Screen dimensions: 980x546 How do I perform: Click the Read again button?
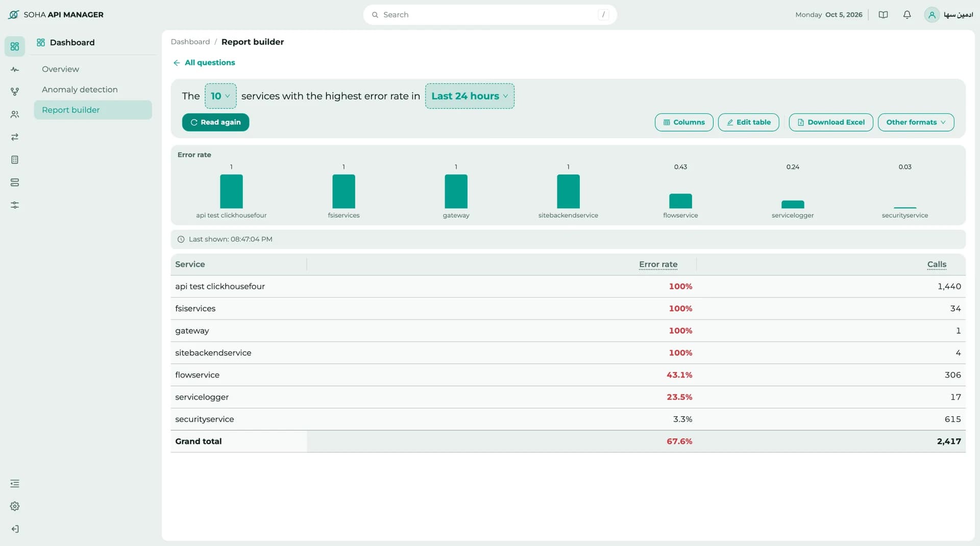[x=215, y=122]
